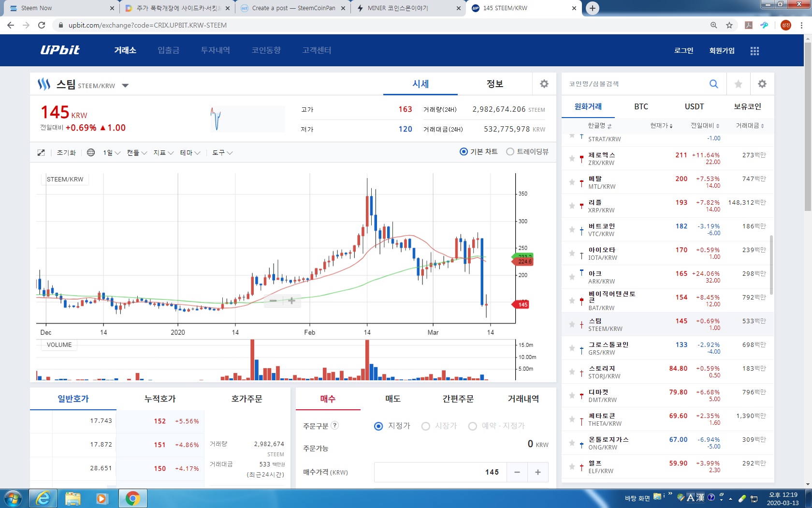Click the 매수가격 price input field

point(440,472)
